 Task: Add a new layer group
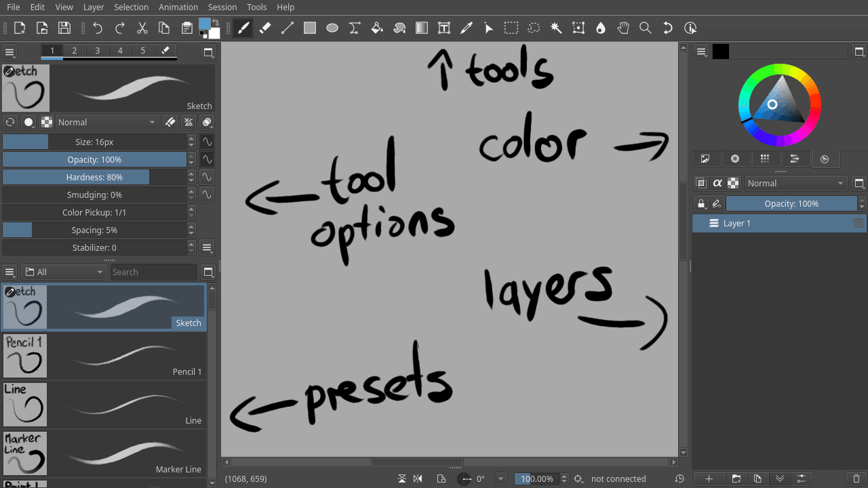pos(736,479)
